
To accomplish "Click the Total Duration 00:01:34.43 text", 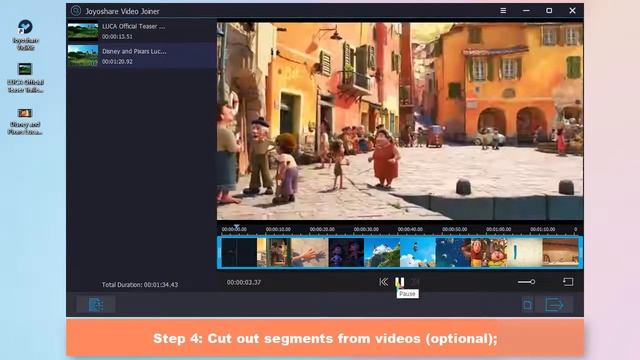I will coord(140,284).
